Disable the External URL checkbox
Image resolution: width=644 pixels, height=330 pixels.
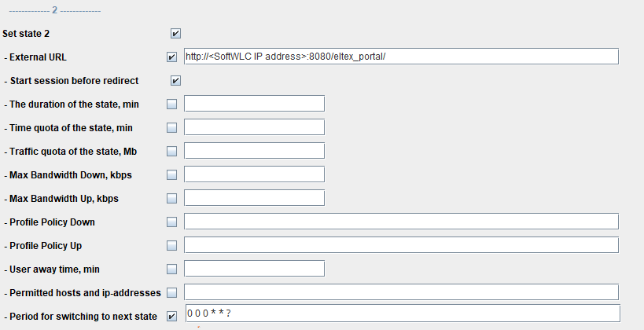point(172,57)
